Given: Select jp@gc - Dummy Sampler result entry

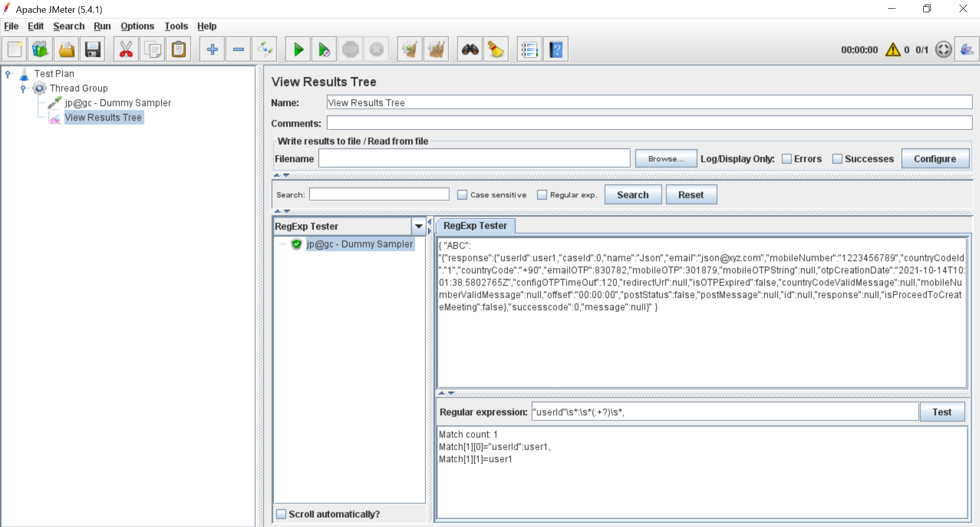Looking at the screenshot, I should 360,244.
